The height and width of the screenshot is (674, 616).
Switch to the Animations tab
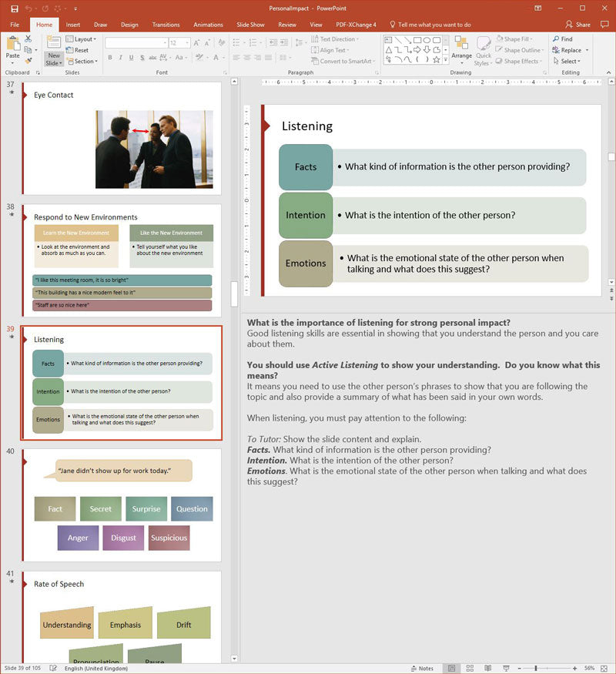[x=209, y=25]
